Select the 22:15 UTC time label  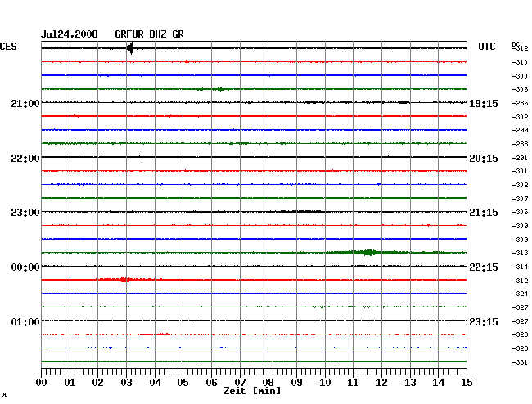coord(484,267)
